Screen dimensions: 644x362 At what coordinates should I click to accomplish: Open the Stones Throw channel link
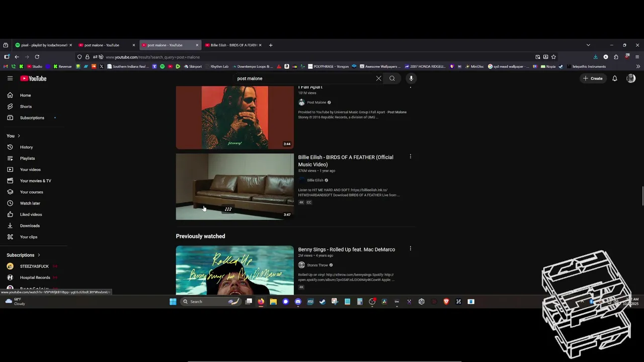317,265
